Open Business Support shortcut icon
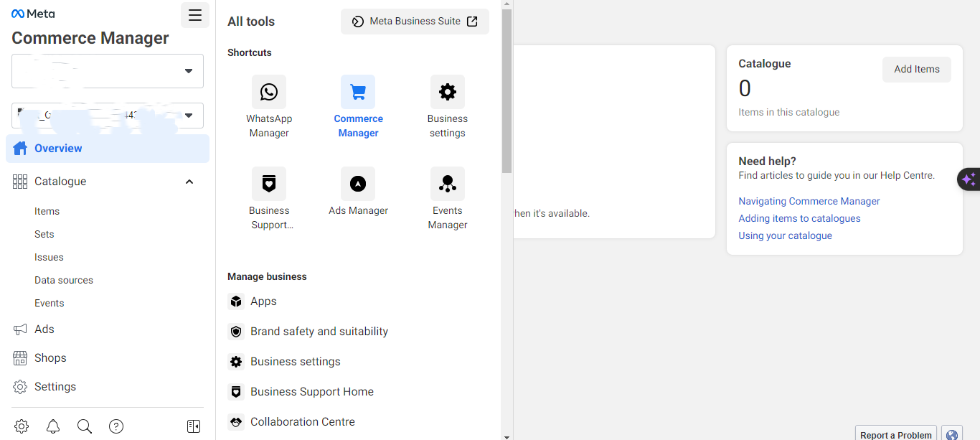Viewport: 980px width, 440px height. 269,184
